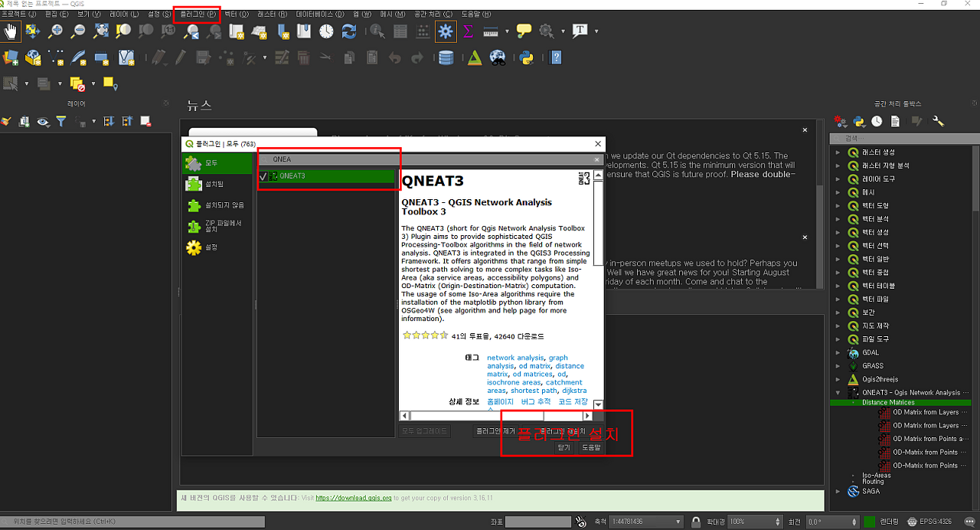Click the Statistical Summary sigma icon

tap(469, 31)
